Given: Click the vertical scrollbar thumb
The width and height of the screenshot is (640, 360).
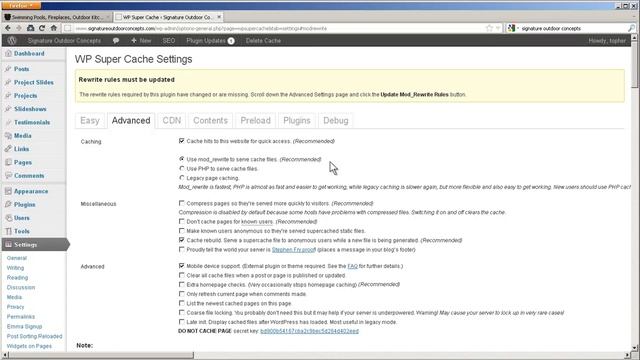Looking at the screenshot, I should click(634, 64).
